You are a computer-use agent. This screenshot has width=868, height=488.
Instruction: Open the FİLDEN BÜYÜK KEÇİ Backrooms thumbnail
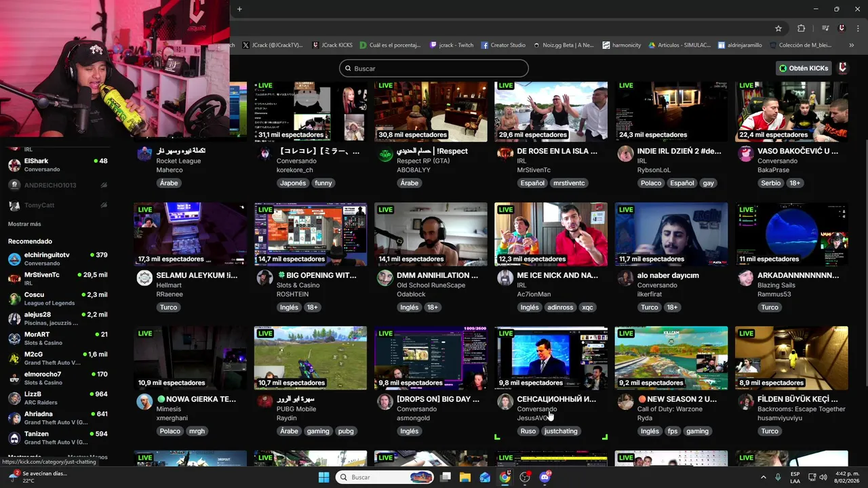pyautogui.click(x=791, y=358)
